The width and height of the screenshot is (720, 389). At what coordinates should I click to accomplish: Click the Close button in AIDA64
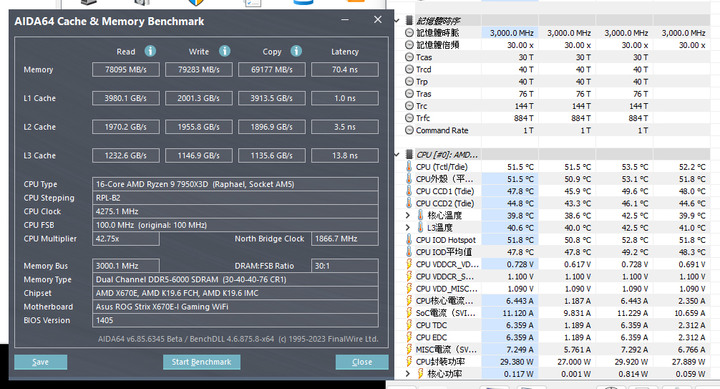tap(362, 362)
